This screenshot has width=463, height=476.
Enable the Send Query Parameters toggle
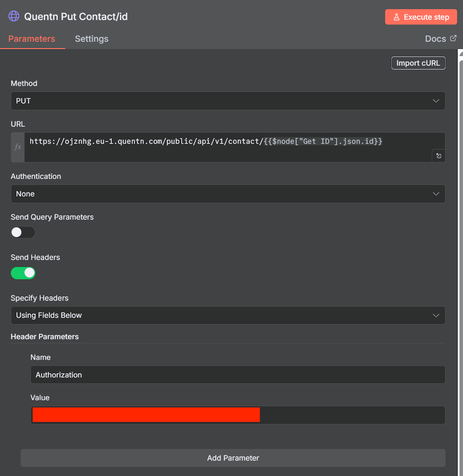[23, 232]
